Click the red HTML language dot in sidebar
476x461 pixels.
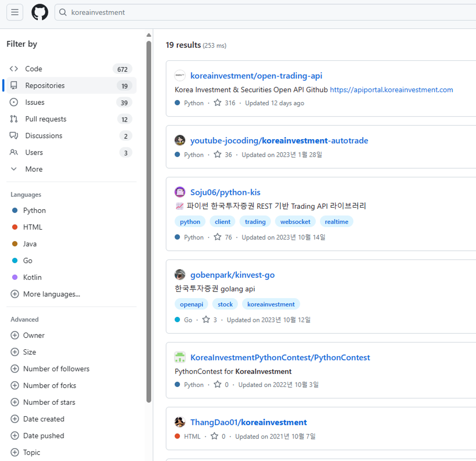[x=15, y=227]
